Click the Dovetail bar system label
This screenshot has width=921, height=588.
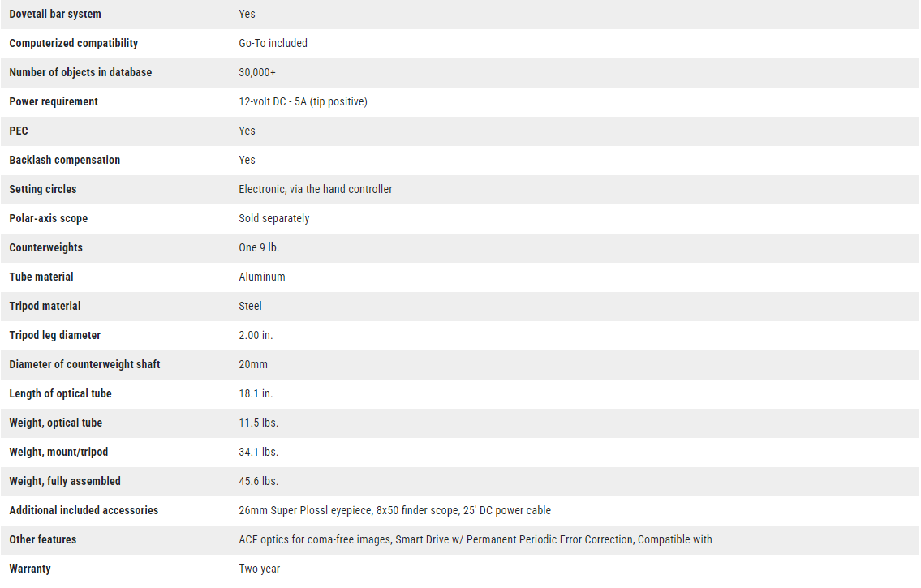(55, 14)
